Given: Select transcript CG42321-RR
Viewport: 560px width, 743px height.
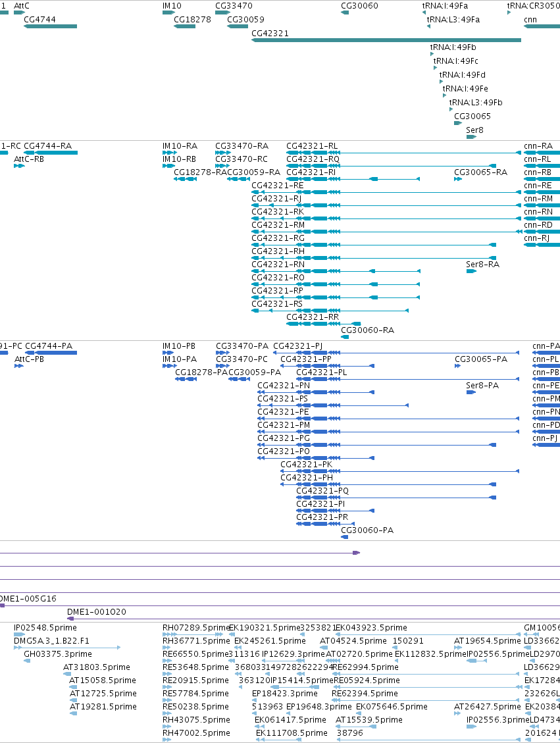Looking at the screenshot, I should [324, 324].
